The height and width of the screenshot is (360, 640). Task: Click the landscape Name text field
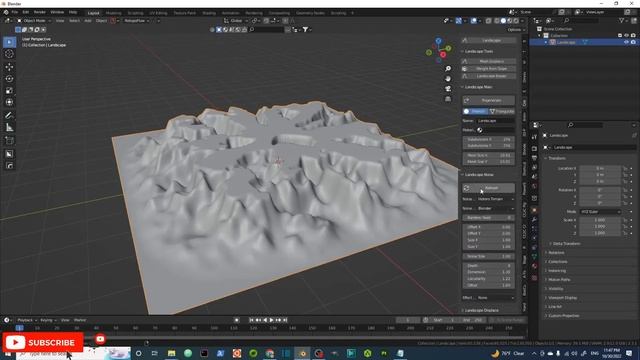click(496, 121)
